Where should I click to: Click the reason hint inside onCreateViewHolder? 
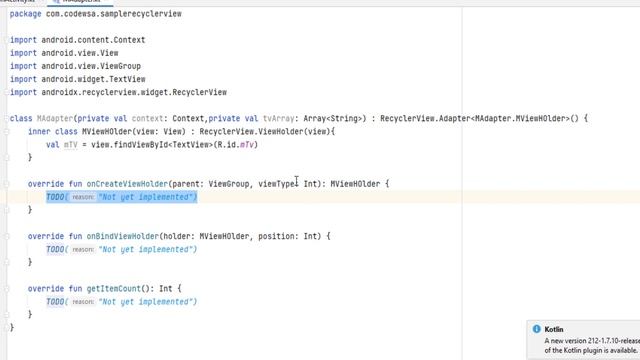coord(83,197)
